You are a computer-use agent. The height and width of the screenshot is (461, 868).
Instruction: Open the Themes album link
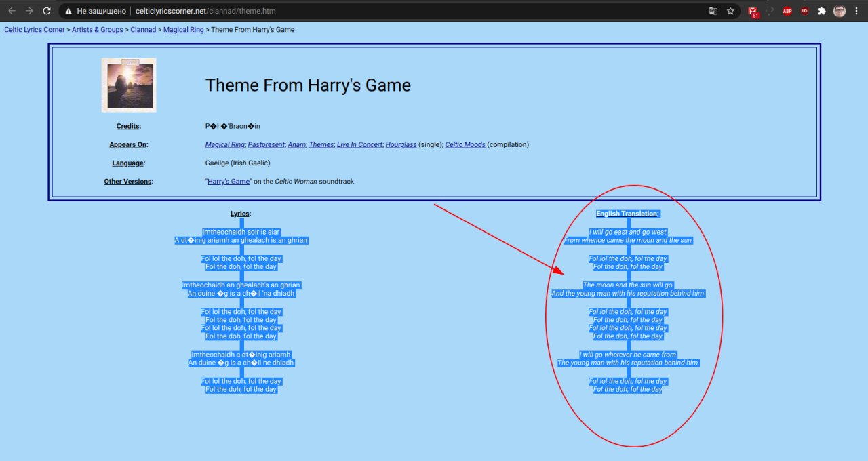(x=321, y=144)
